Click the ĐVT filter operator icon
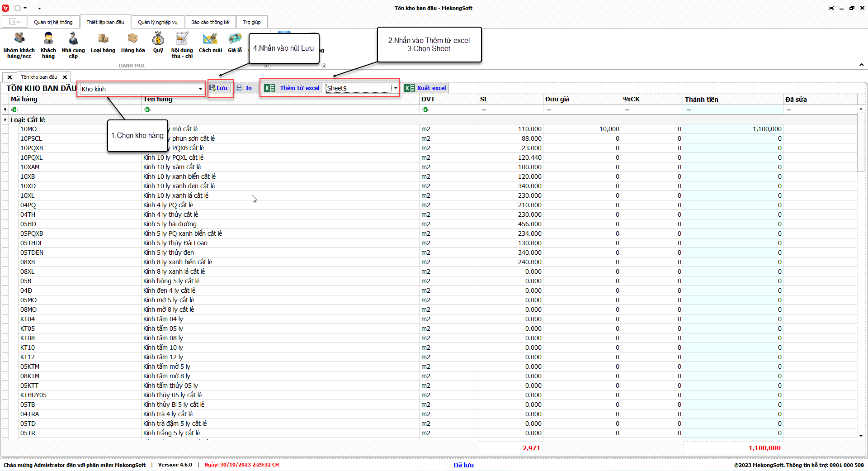 coord(425,109)
